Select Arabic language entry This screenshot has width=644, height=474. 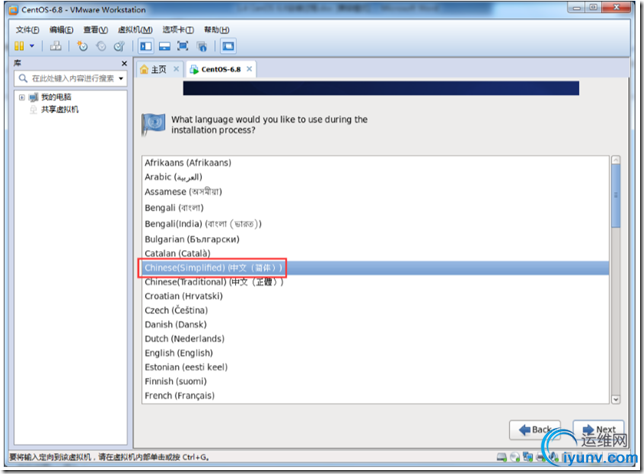pos(375,177)
